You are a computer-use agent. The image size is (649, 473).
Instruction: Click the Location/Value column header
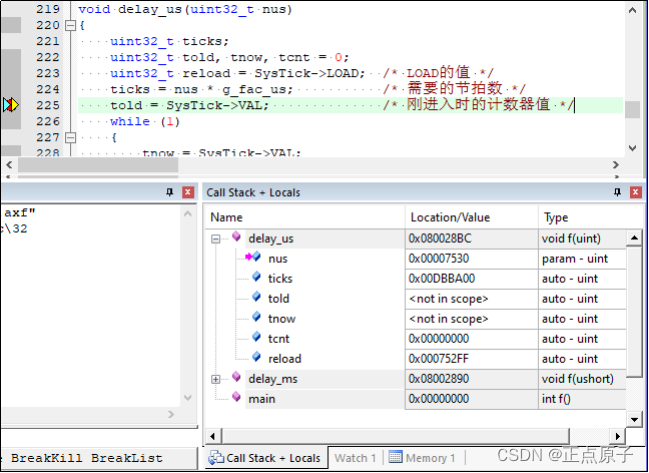pos(449,217)
